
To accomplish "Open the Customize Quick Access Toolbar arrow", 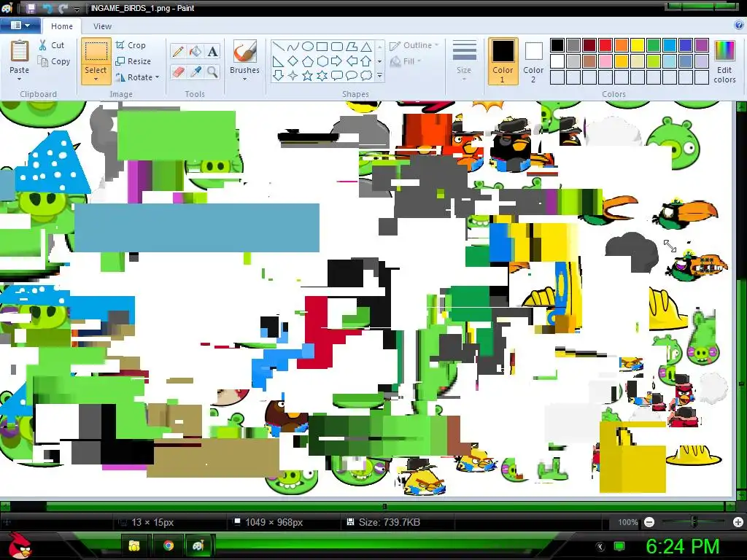I will click(77, 9).
